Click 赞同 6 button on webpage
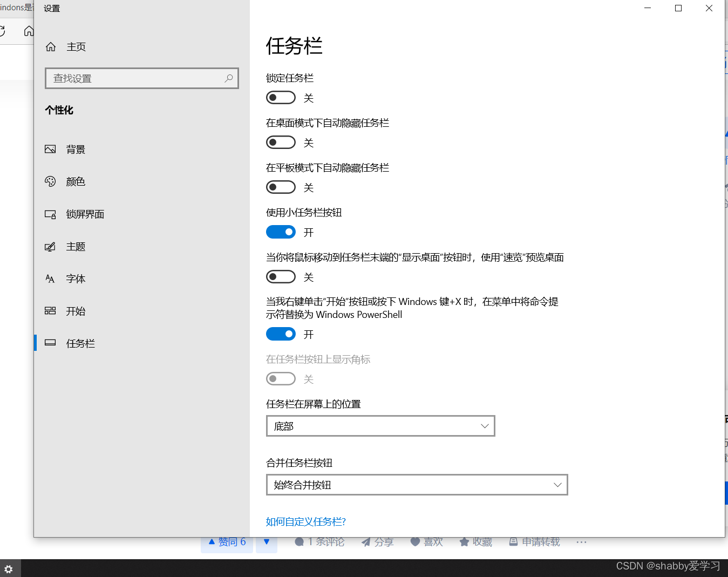Viewport: 728px width, 577px height. coord(227,542)
